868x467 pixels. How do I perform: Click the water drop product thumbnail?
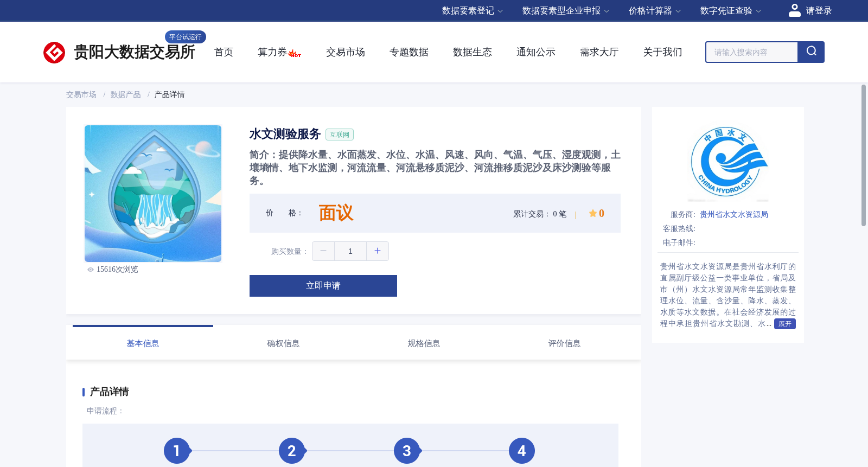(x=153, y=194)
